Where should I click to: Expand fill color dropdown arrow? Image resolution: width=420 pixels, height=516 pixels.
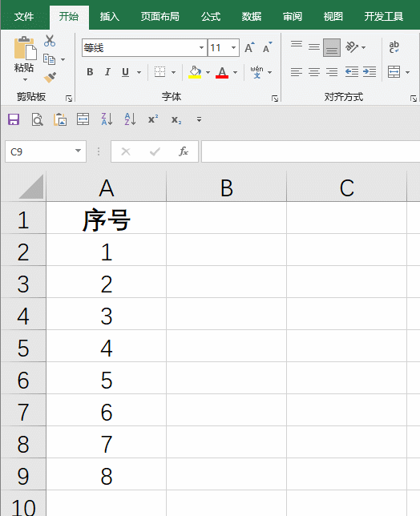tap(208, 72)
